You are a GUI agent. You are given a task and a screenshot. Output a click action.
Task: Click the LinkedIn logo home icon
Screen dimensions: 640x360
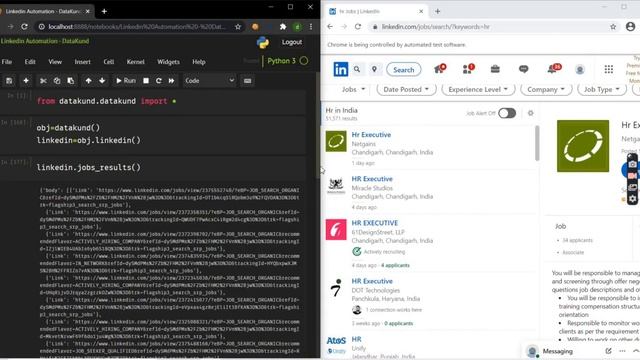[x=340, y=69]
